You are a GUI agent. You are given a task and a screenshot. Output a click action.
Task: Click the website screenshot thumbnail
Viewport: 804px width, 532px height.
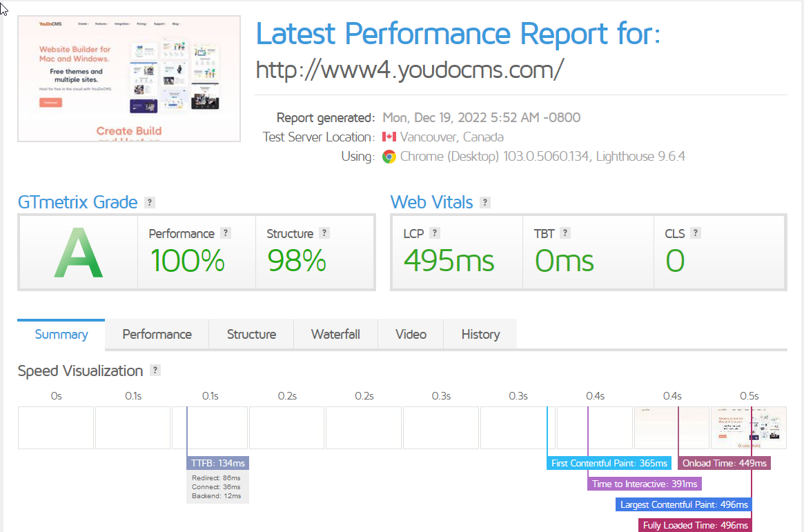point(129,79)
